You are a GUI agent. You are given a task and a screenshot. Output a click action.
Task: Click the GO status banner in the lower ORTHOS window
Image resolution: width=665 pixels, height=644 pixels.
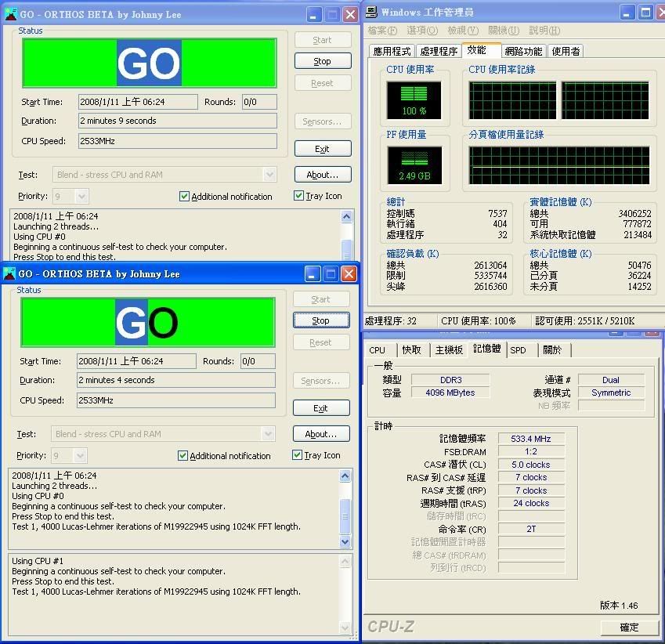click(x=147, y=323)
